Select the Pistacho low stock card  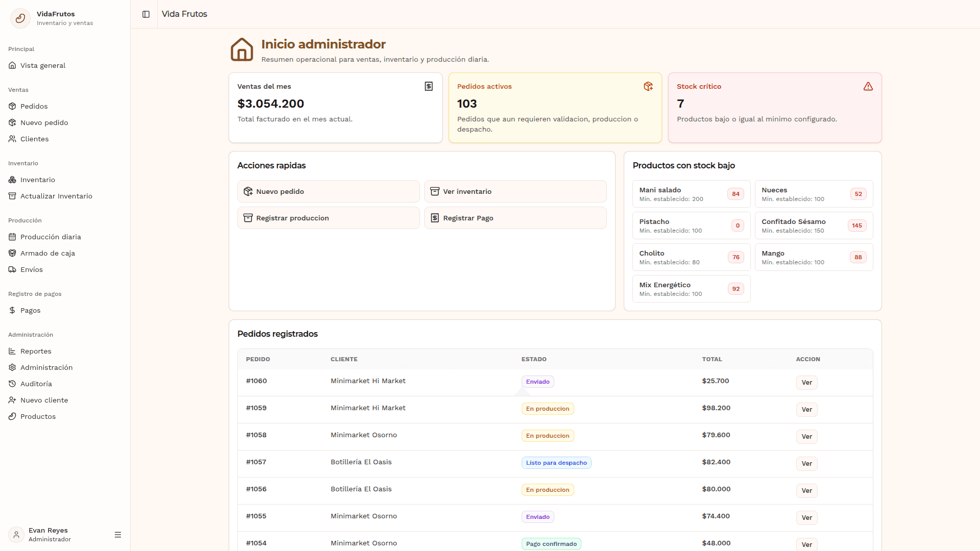tap(692, 226)
